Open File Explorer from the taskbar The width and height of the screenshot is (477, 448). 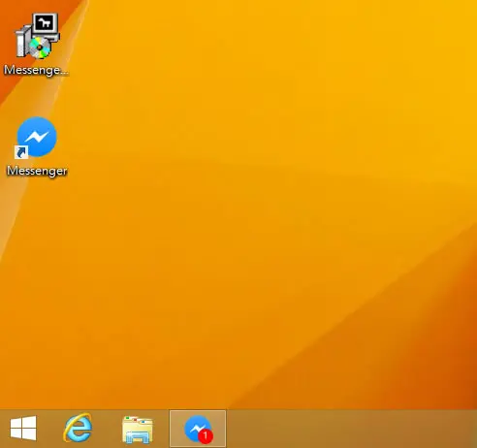pyautogui.click(x=138, y=430)
